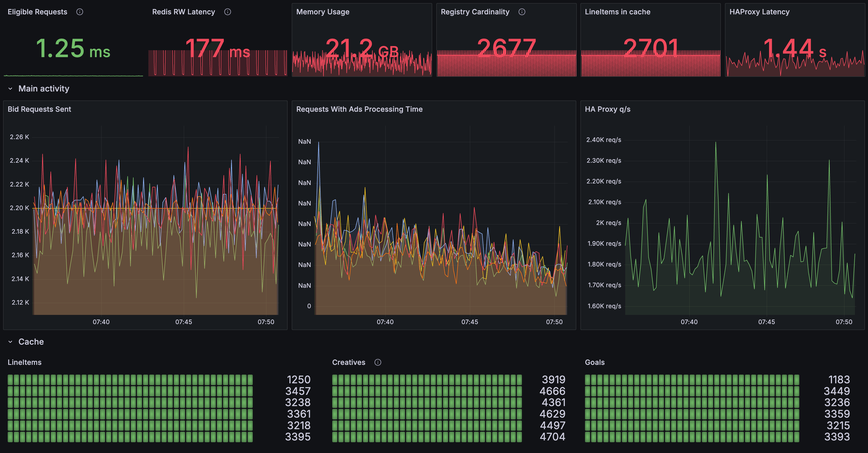The width and height of the screenshot is (868, 453).
Task: Click the 177 ms stat value
Action: pyautogui.click(x=218, y=48)
